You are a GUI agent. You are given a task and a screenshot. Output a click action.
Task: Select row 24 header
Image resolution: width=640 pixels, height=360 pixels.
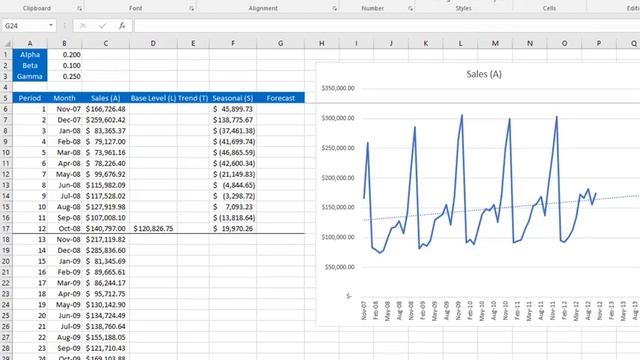6,304
